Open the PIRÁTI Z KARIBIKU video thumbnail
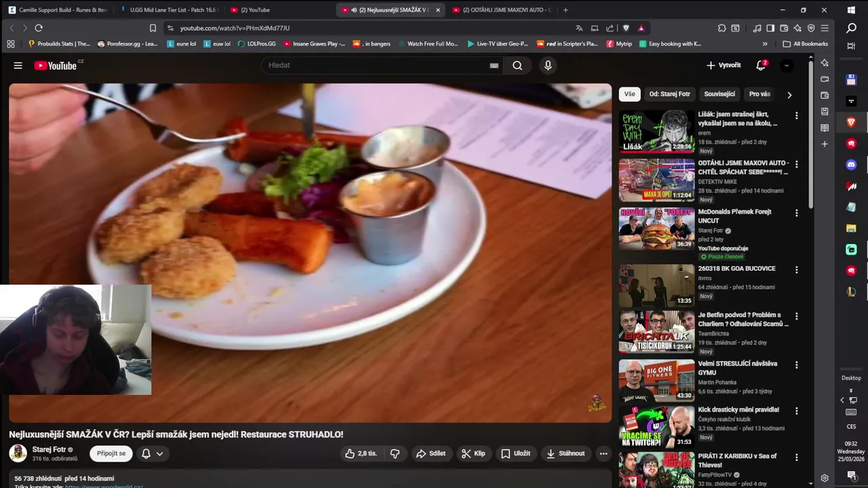Image resolution: width=868 pixels, height=488 pixels. (656, 469)
